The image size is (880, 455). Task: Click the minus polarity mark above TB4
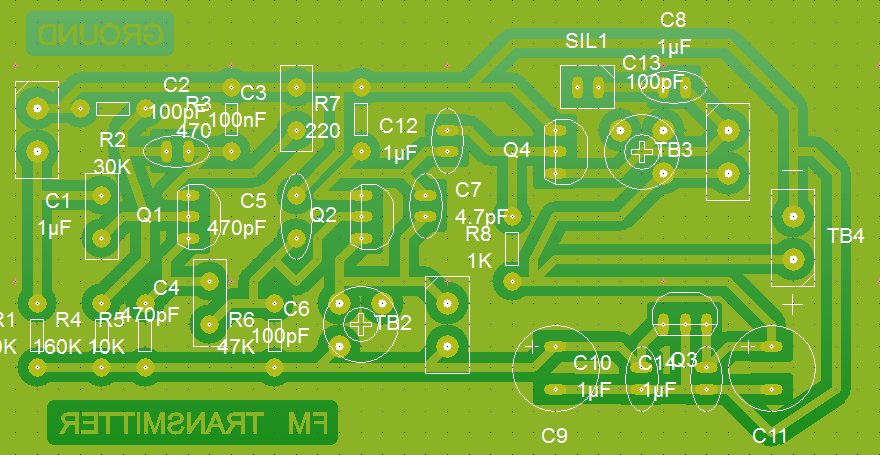(792, 170)
